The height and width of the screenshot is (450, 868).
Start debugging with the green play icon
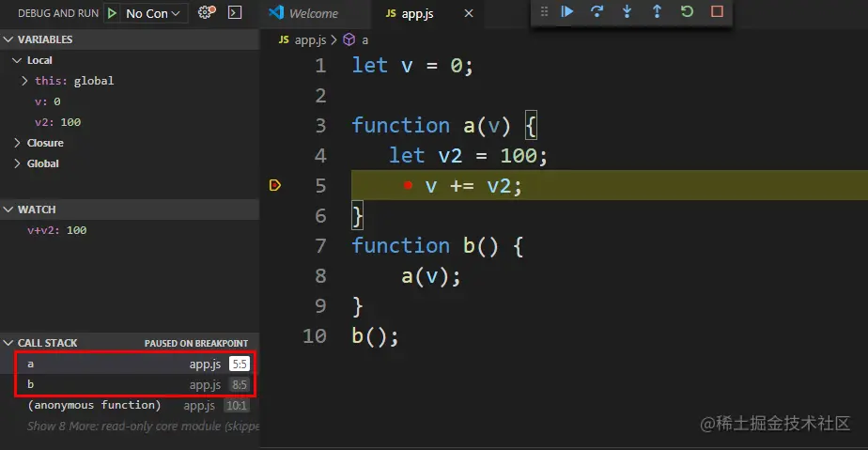pos(112,13)
